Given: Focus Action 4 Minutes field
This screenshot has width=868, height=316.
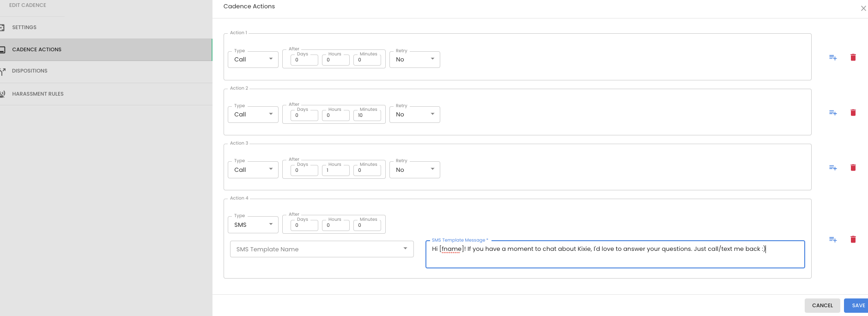Looking at the screenshot, I should (367, 225).
